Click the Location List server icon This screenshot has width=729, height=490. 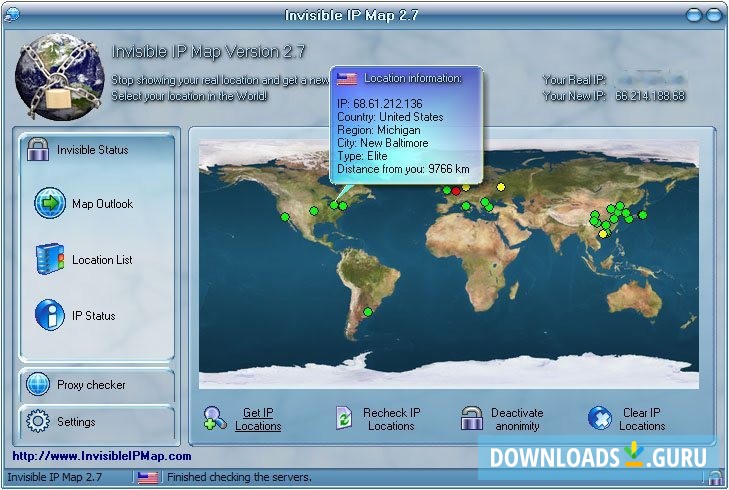[50, 259]
